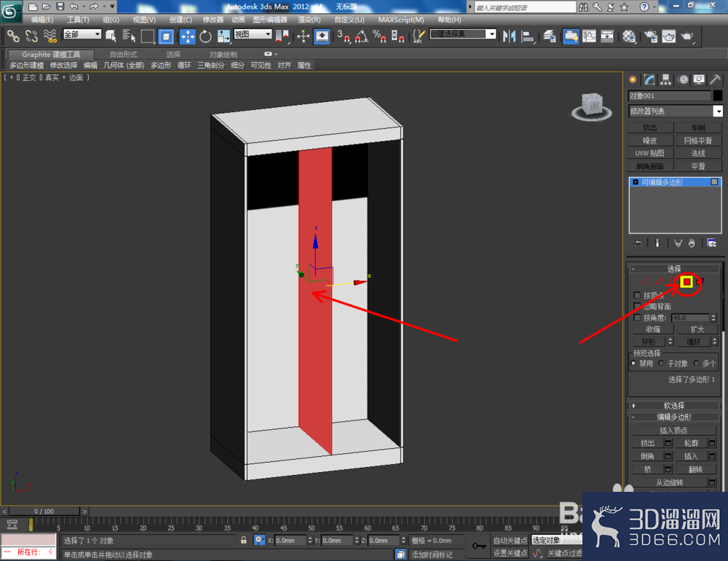Image resolution: width=728 pixels, height=561 pixels.
Task: Select the 子对象 preview radio button
Action: coord(661,363)
